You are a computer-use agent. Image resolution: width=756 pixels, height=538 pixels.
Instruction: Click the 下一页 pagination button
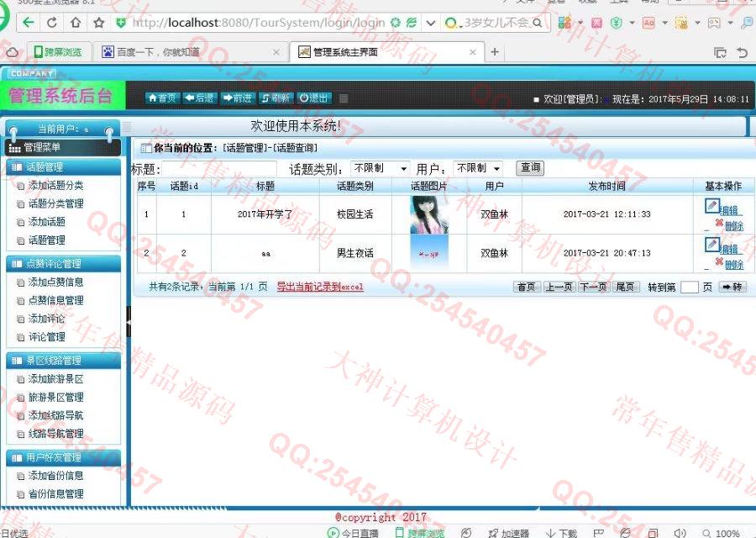tap(594, 287)
